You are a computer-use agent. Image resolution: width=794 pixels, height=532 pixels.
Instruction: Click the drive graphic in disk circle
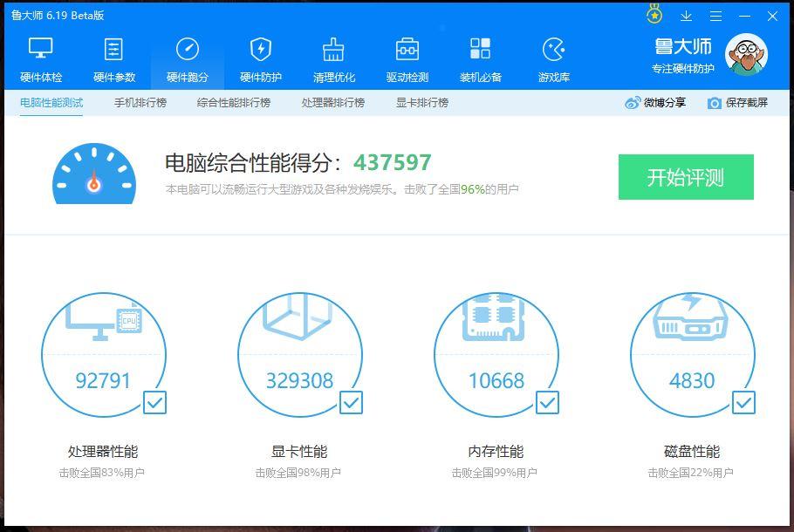pos(689,317)
